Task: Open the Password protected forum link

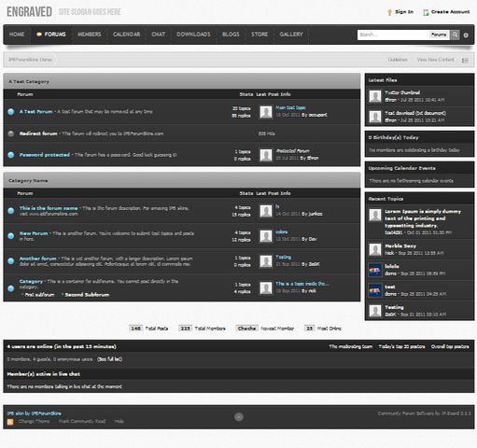Action: (45, 155)
